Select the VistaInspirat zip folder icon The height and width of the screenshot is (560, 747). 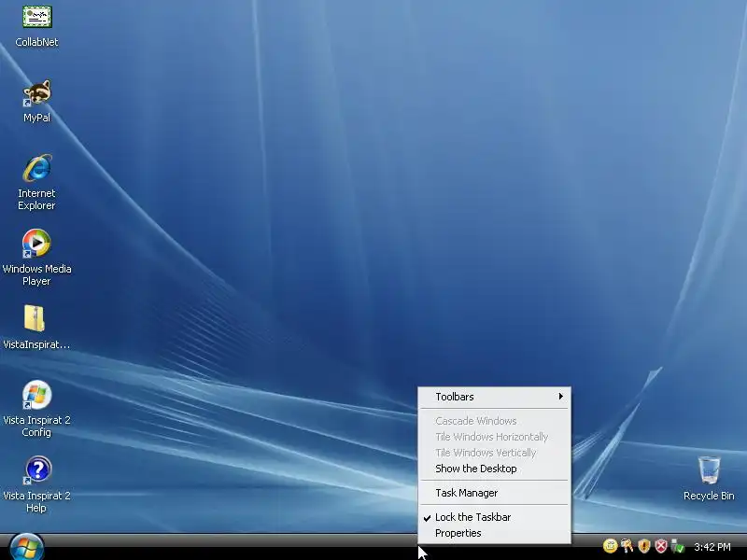(35, 318)
